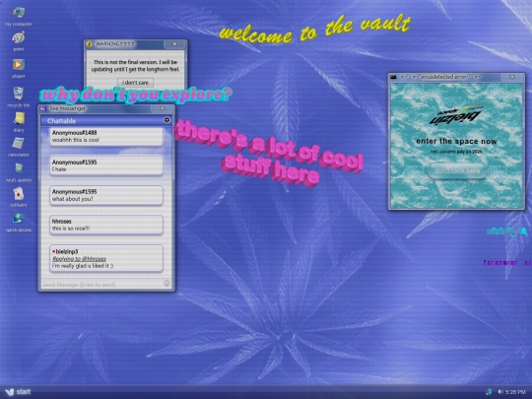Click the warning icon in WARNING title bar
Image resolution: width=532 pixels, height=399 pixels.
90,44
